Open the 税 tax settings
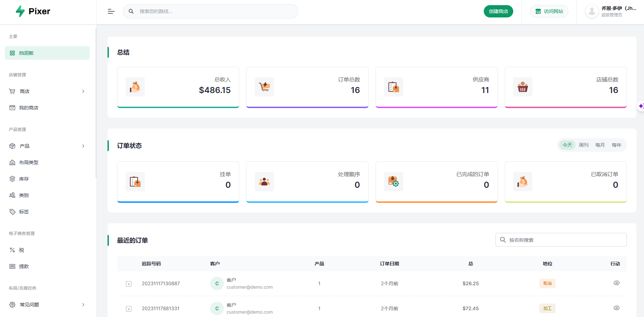This screenshot has height=317, width=644. [x=12, y=250]
